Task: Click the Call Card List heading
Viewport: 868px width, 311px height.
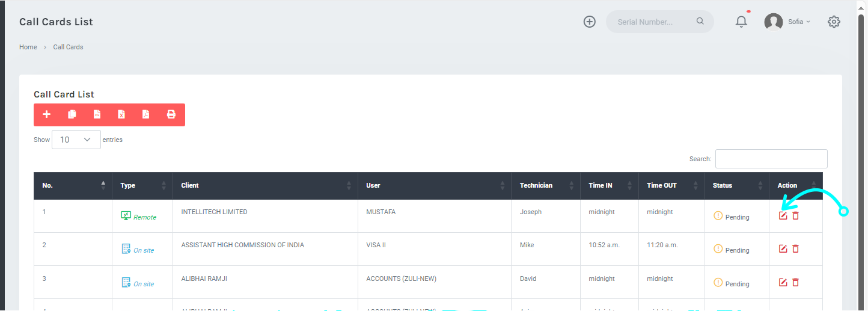Action: point(64,94)
